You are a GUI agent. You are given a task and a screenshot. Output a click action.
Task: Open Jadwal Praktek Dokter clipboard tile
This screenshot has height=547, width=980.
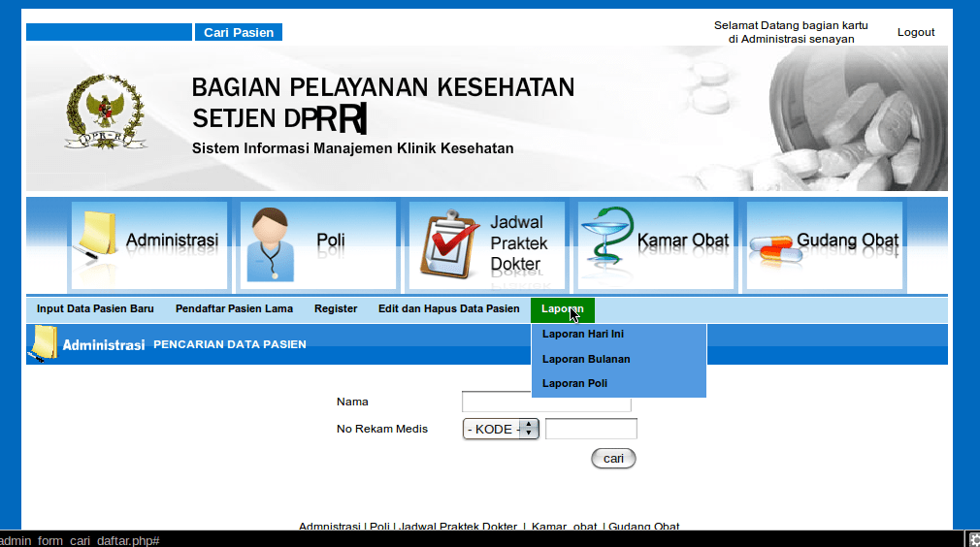(x=487, y=245)
